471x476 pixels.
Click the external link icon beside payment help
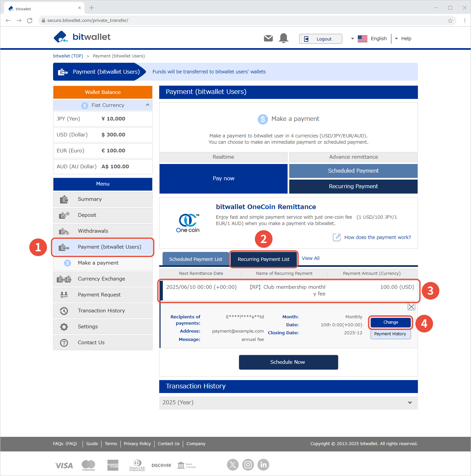[x=337, y=237]
